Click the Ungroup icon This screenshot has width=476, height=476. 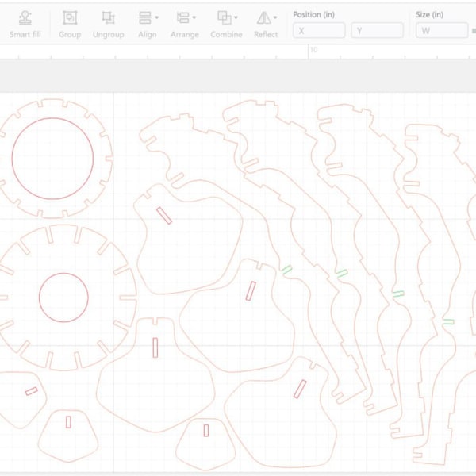[108, 18]
